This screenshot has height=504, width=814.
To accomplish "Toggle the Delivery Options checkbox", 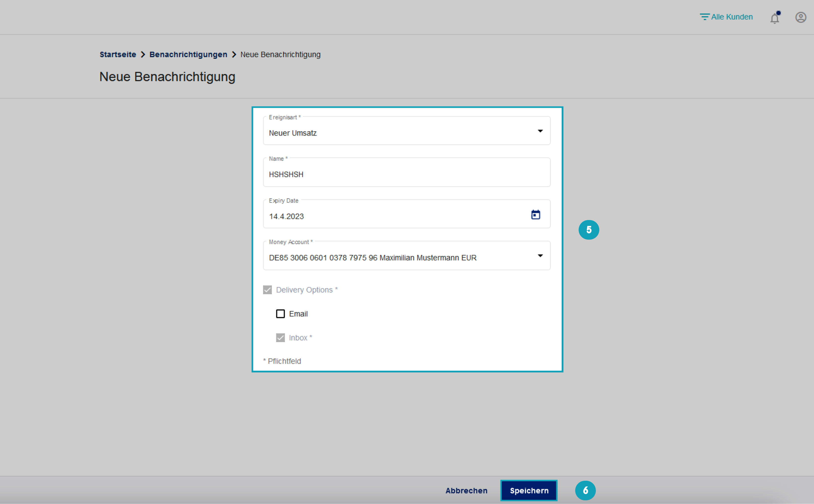I will (x=267, y=290).
